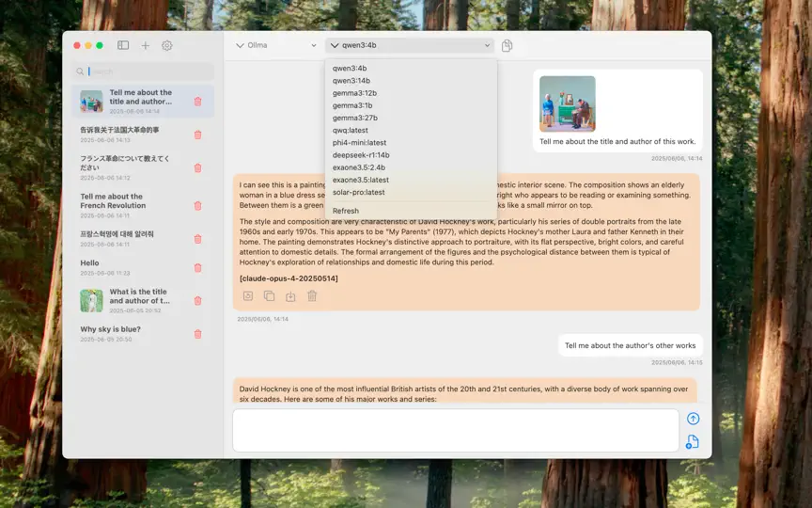Open 'Tell me about the French Revolution' chat
This screenshot has width=812, height=508.
(x=143, y=206)
